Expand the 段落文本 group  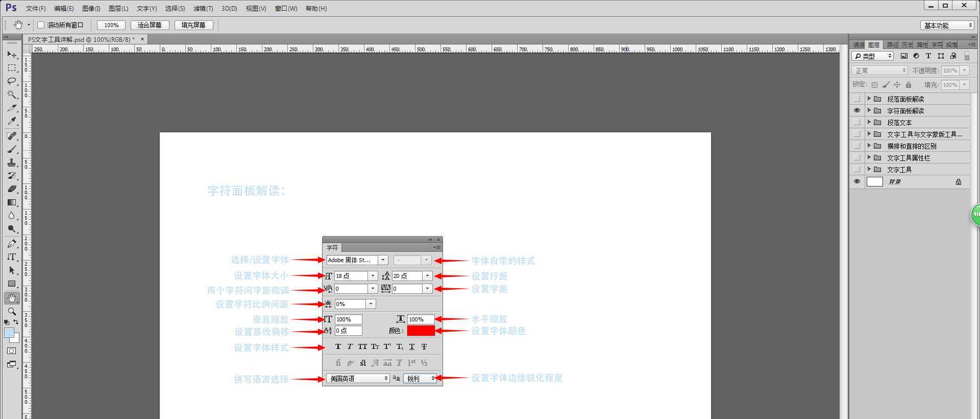coord(869,122)
